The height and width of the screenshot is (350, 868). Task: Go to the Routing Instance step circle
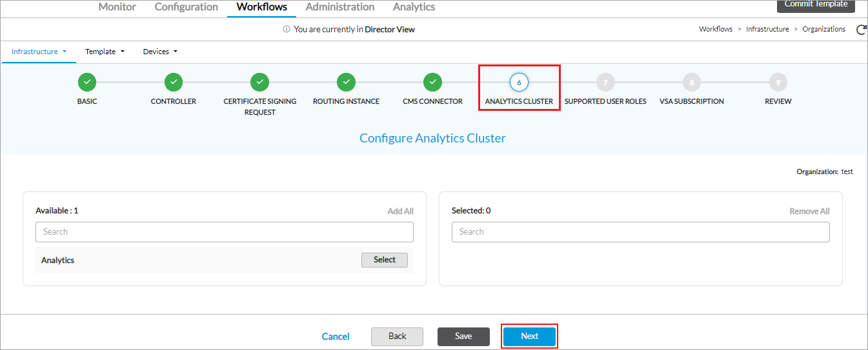point(346,83)
